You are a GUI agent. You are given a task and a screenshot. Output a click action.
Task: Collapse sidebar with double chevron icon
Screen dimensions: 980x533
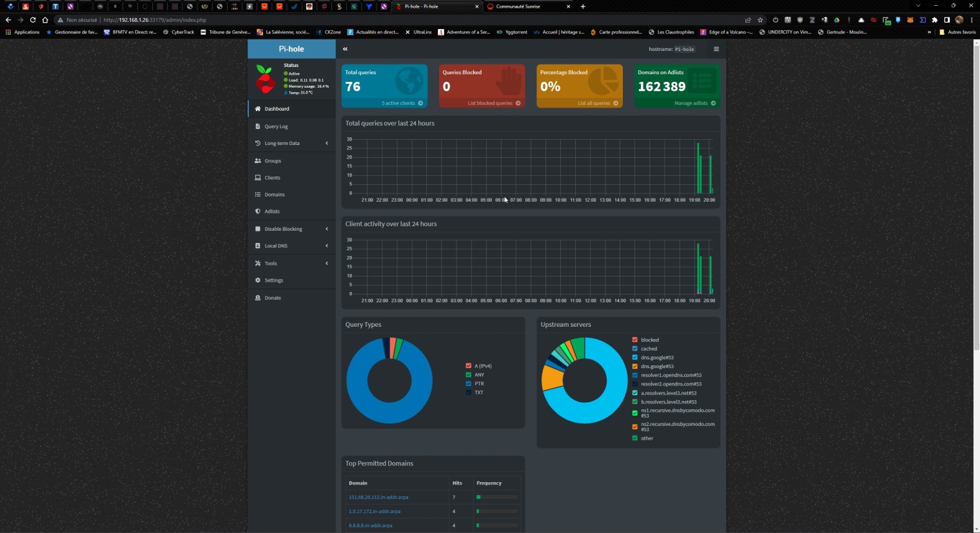point(345,49)
